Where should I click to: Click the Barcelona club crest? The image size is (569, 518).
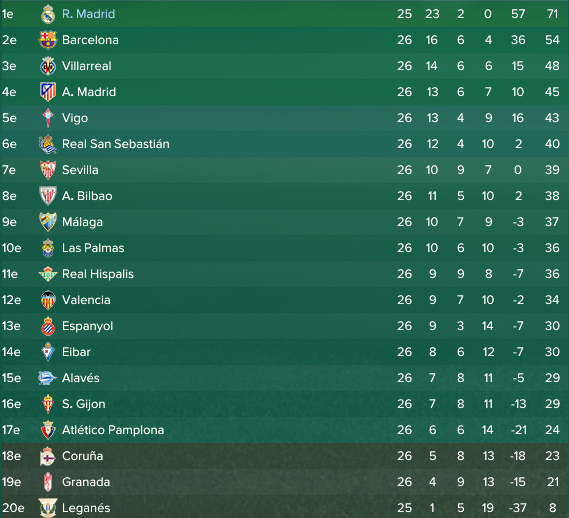click(48, 40)
